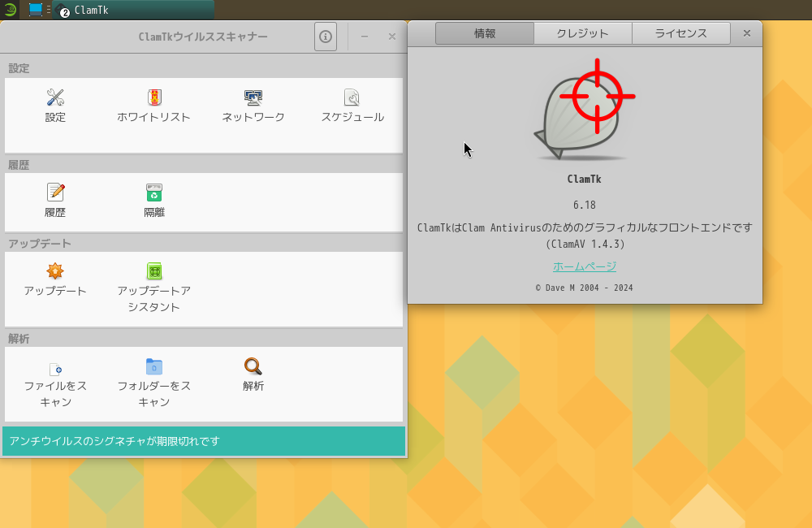Image resolution: width=812 pixels, height=528 pixels.
Task: Switch to the クレジット tab
Action: [582, 33]
